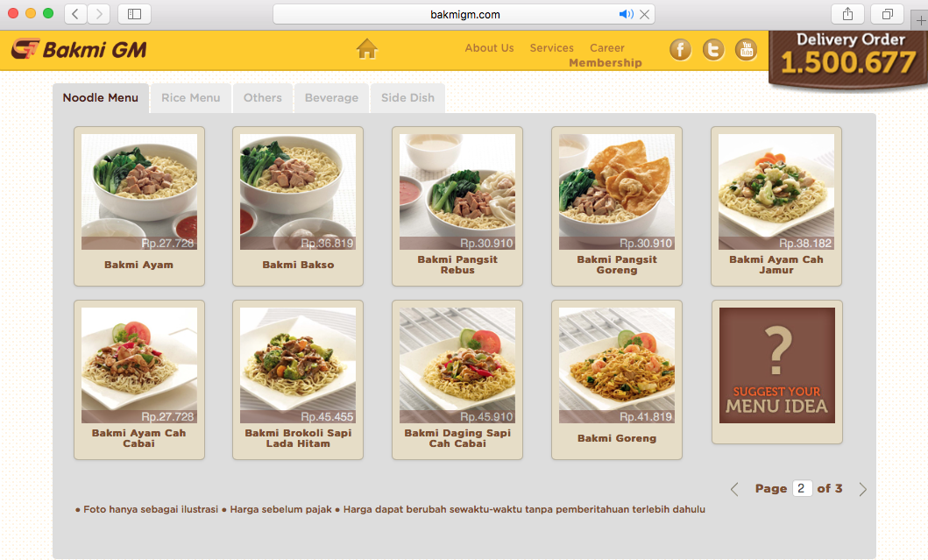
Task: Click the Bakmi Bakso dish name
Action: pyautogui.click(x=298, y=266)
